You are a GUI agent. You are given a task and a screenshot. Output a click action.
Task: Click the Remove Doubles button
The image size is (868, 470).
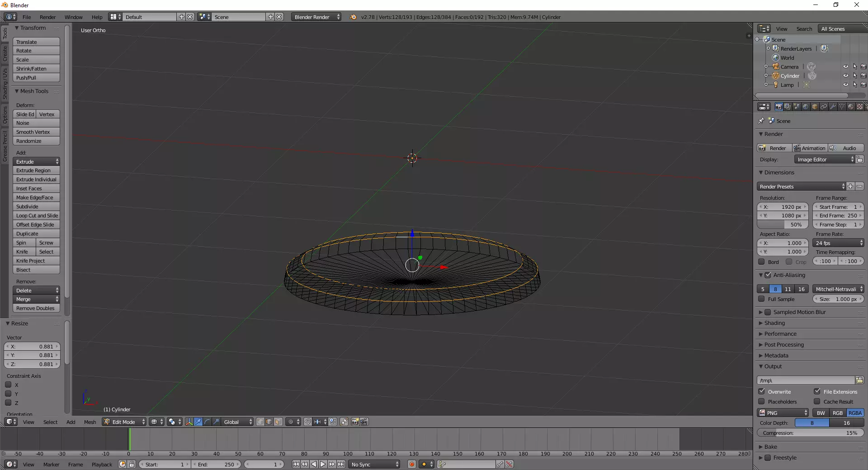pyautogui.click(x=36, y=308)
